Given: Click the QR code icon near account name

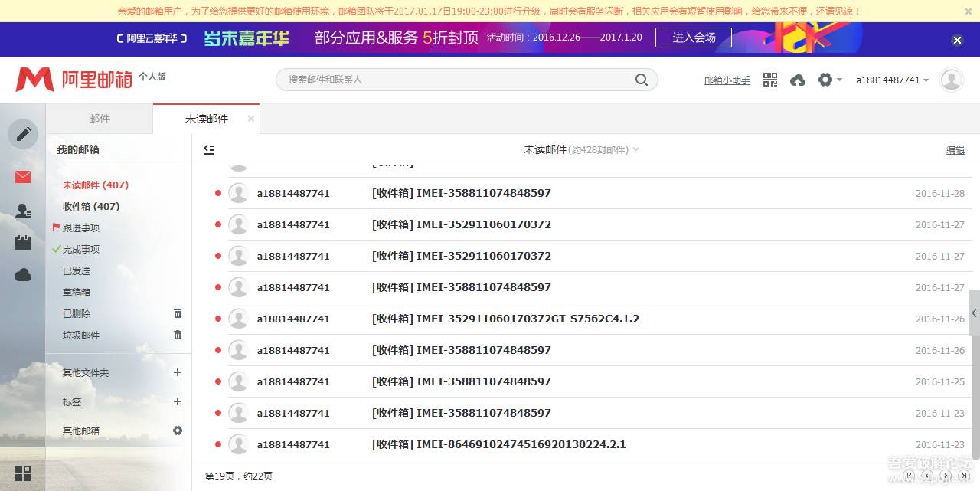Looking at the screenshot, I should [769, 79].
